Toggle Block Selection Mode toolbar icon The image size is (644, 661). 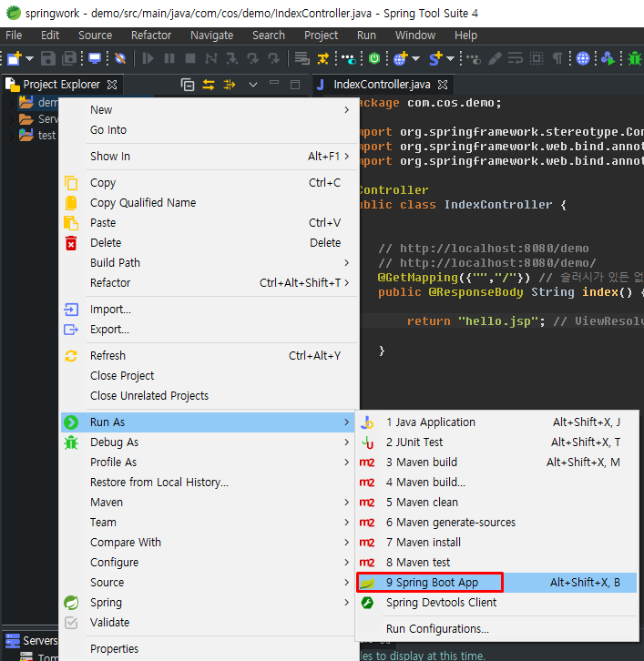536,58
